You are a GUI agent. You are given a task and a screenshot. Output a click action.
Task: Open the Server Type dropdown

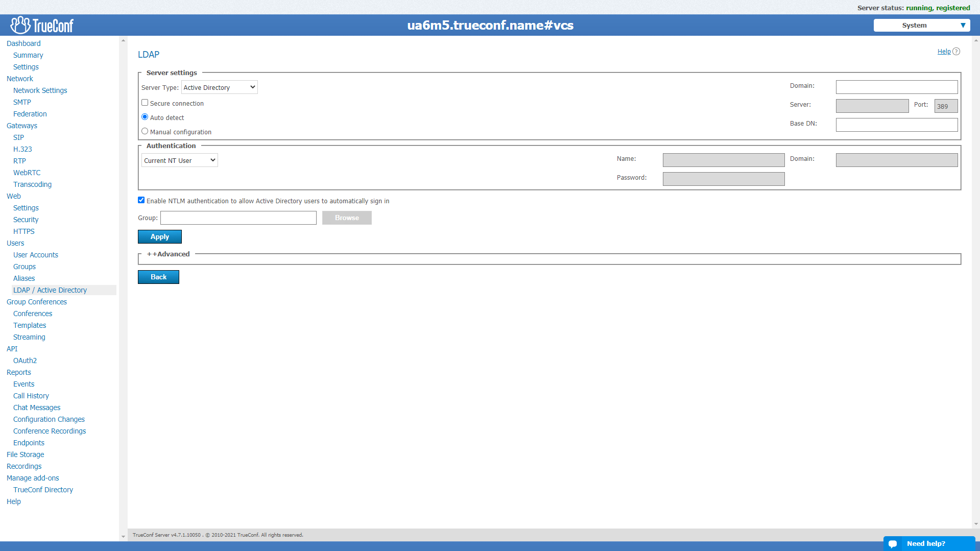(220, 87)
